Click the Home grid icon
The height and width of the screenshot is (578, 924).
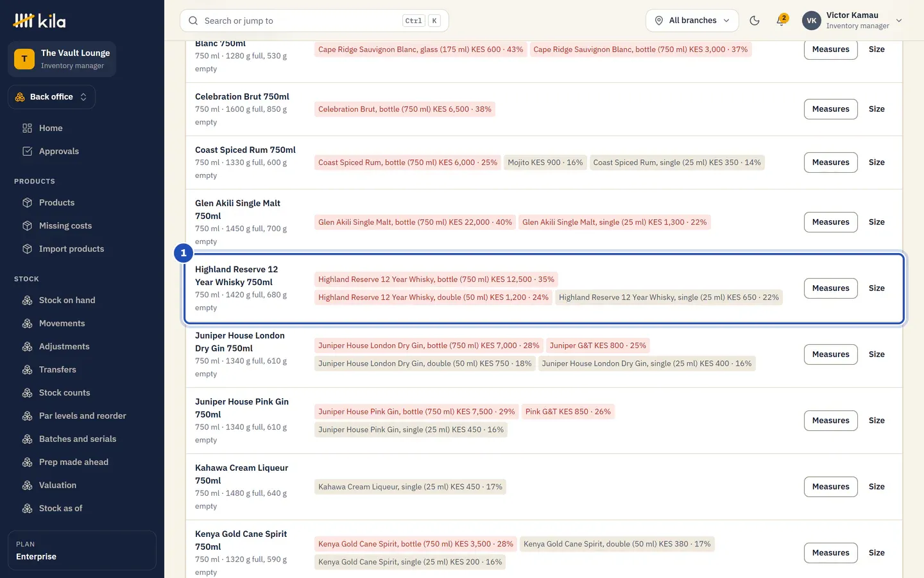tap(27, 128)
